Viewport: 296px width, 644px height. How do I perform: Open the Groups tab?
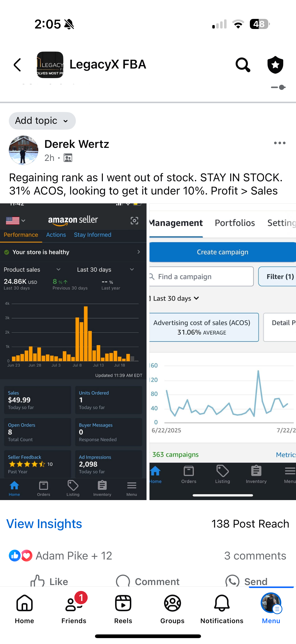pyautogui.click(x=172, y=609)
